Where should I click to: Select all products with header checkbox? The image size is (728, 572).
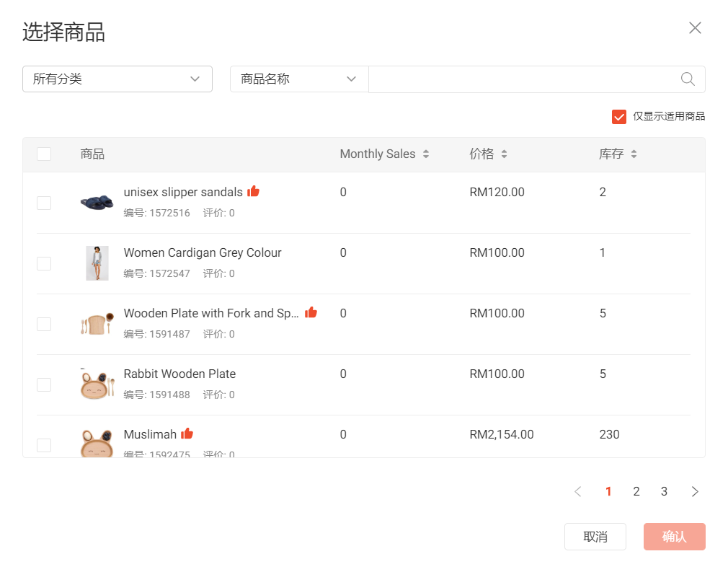tap(44, 154)
